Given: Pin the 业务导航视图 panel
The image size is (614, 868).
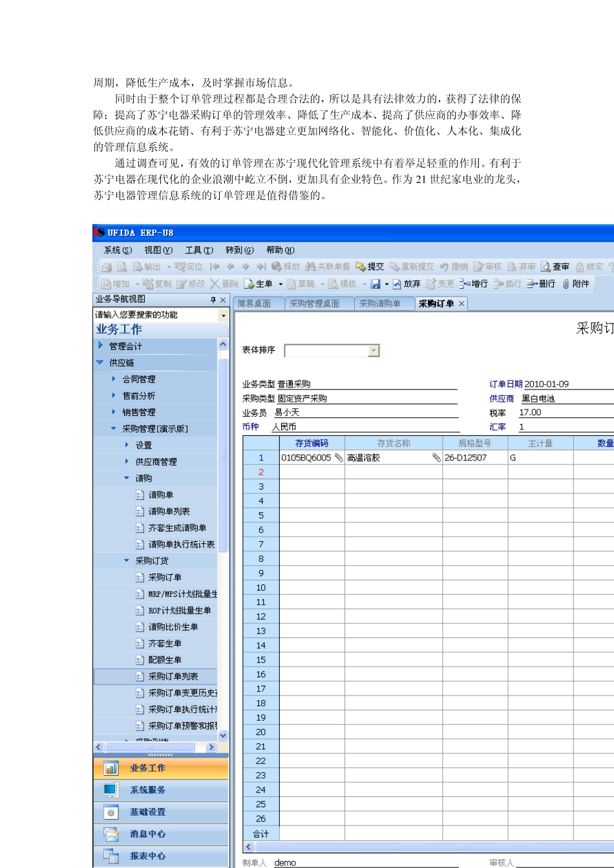Looking at the screenshot, I should pyautogui.click(x=213, y=300).
